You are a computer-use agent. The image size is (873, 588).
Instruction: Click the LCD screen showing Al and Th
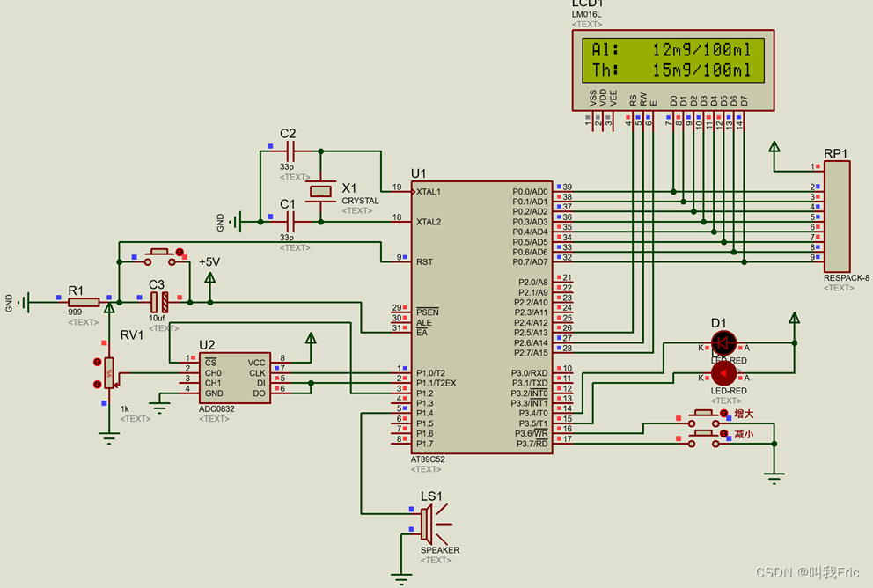pyautogui.click(x=673, y=60)
